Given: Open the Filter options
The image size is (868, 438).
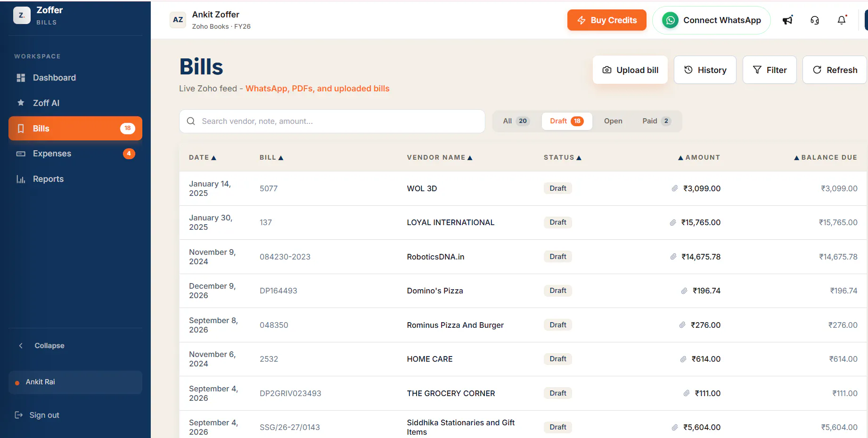Looking at the screenshot, I should click(770, 70).
